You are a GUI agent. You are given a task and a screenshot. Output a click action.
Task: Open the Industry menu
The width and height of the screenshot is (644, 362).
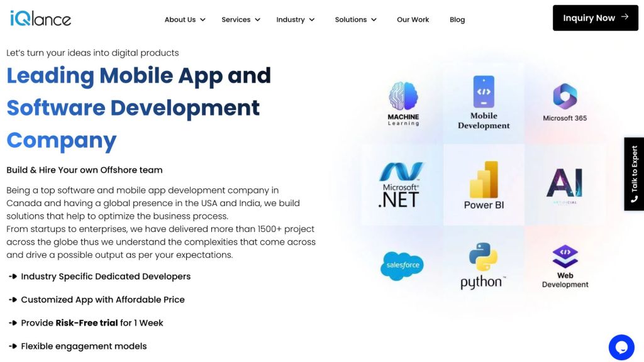296,19
